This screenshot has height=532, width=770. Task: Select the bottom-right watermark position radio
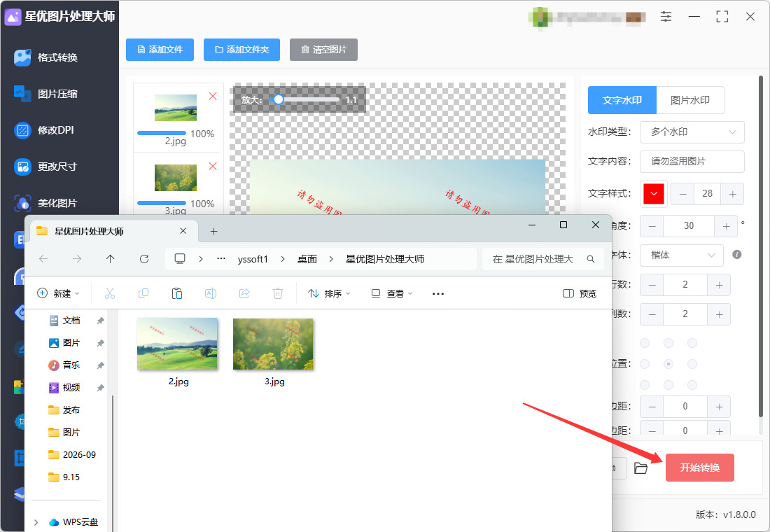tap(692, 384)
